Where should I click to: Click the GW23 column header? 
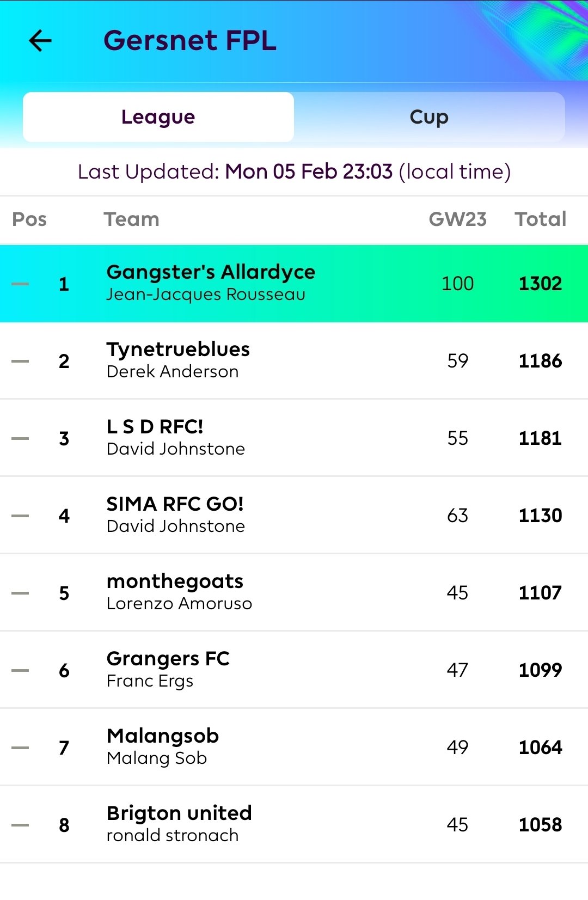[457, 219]
